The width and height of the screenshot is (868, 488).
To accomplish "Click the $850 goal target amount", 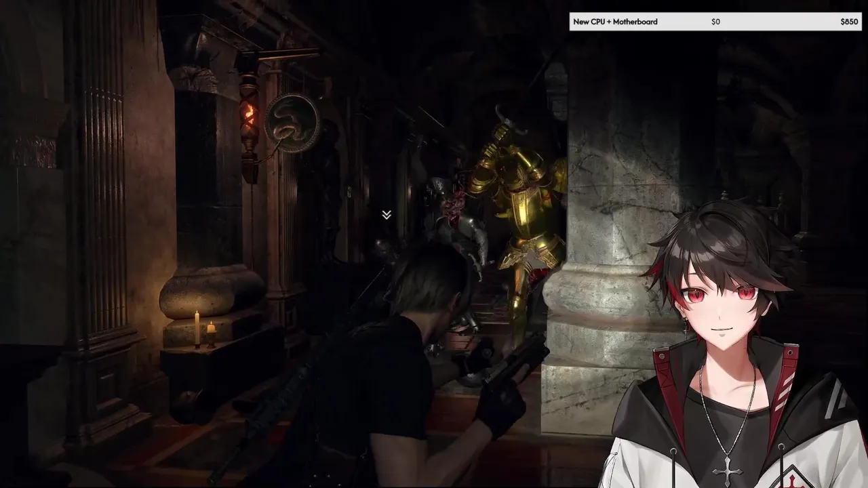I will 849,22.
